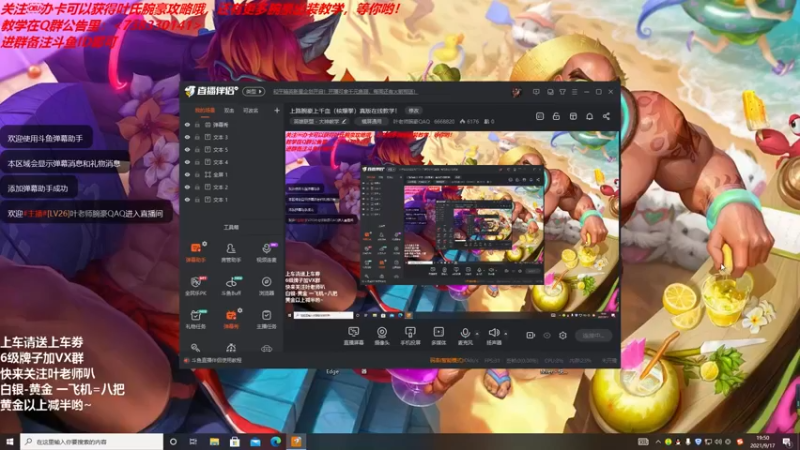Toggle lock on 弹幕秀 layer
This screenshot has height=450, width=800.
197,124
